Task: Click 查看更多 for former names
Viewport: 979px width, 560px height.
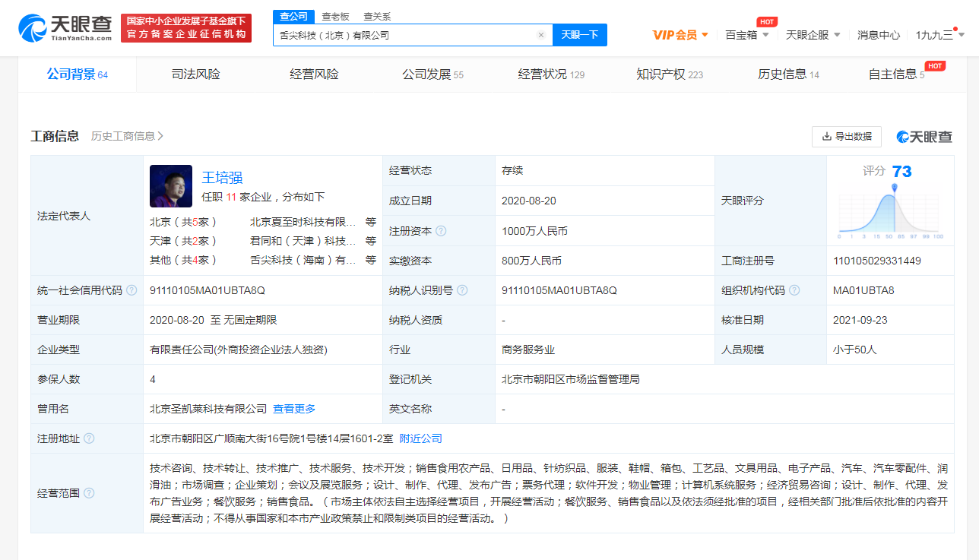Action: pyautogui.click(x=294, y=409)
